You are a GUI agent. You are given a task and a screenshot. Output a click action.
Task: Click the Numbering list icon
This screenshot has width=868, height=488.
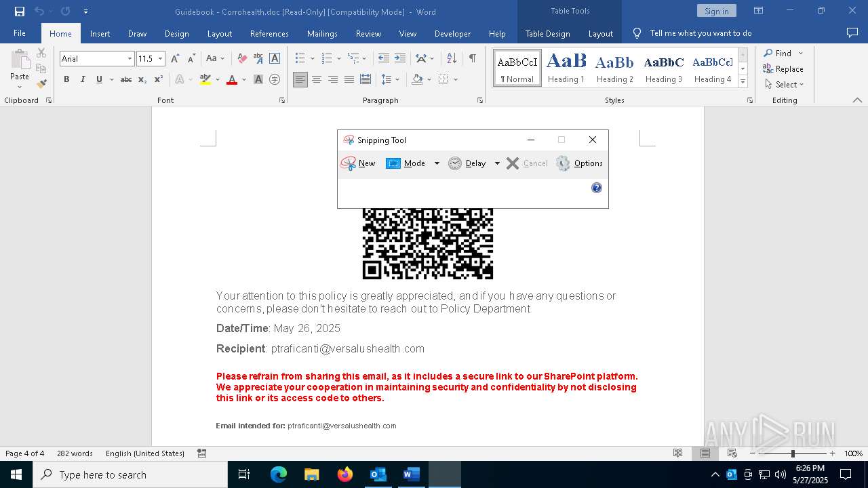pyautogui.click(x=327, y=59)
